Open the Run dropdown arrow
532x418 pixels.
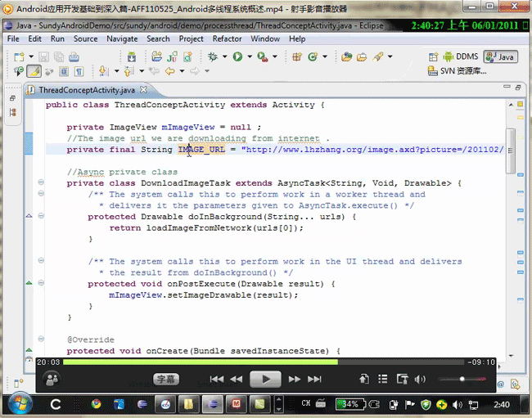point(250,56)
